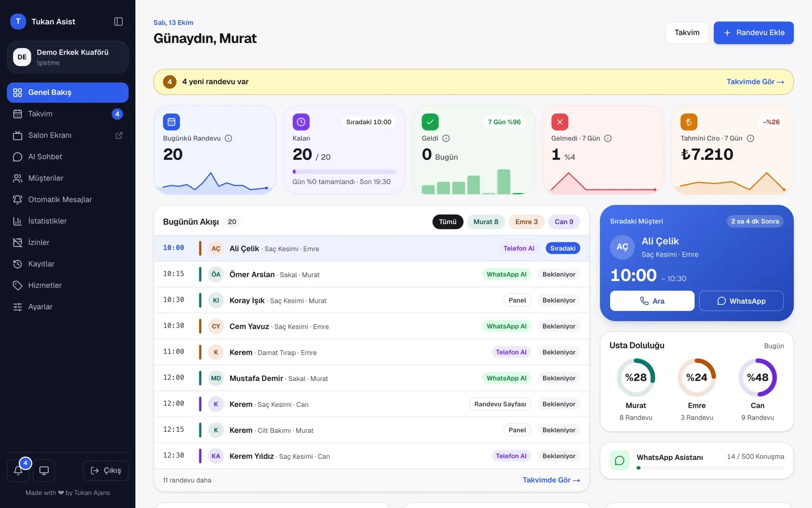Image resolution: width=812 pixels, height=508 pixels.
Task: Filter the flow by Tümü
Action: (x=448, y=221)
